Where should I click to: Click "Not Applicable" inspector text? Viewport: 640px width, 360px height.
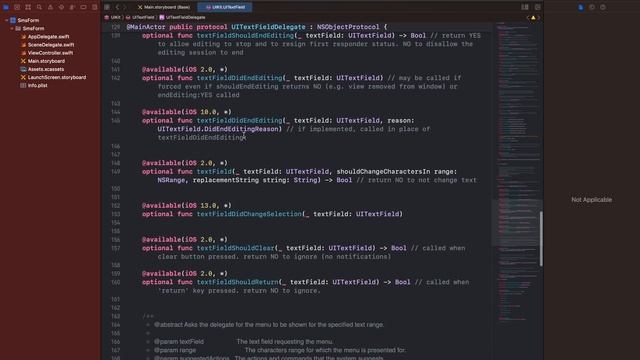click(591, 200)
